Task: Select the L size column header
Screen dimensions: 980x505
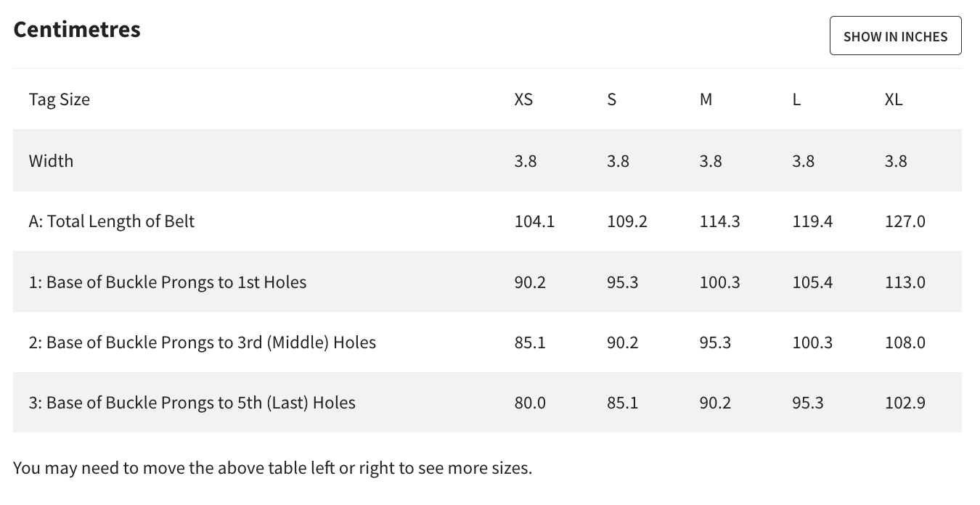Action: [796, 99]
